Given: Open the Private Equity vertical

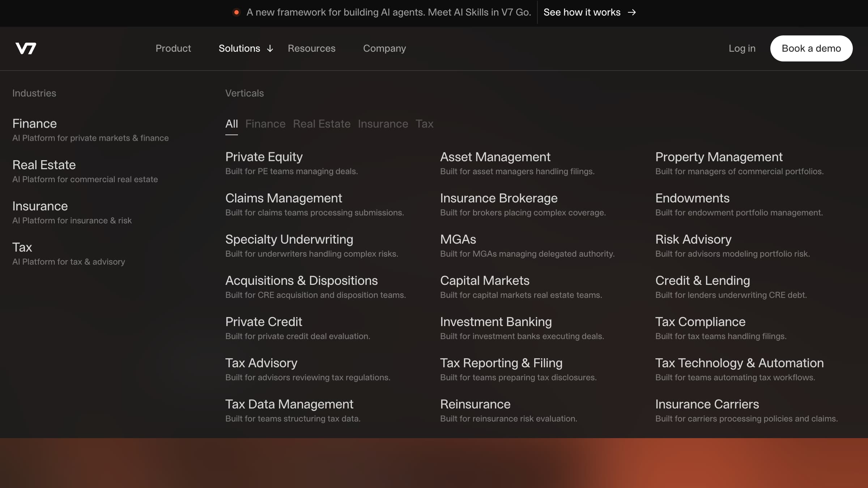Looking at the screenshot, I should (264, 157).
